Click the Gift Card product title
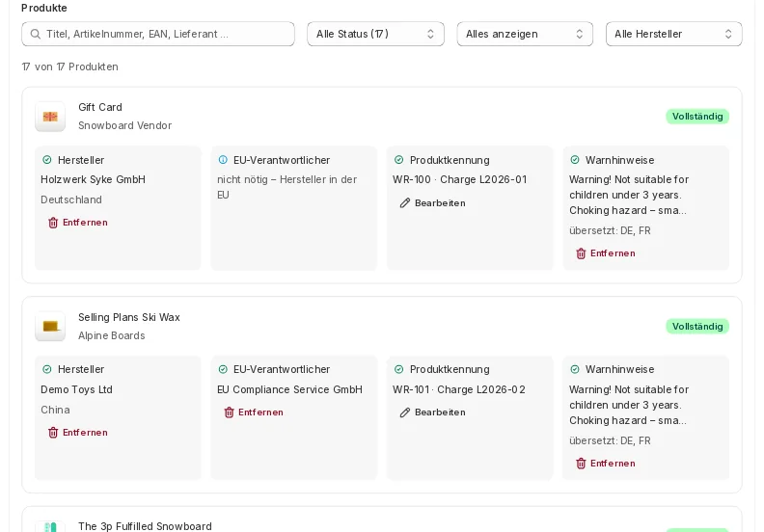Image resolution: width=764 pixels, height=532 pixels. pyautogui.click(x=100, y=107)
